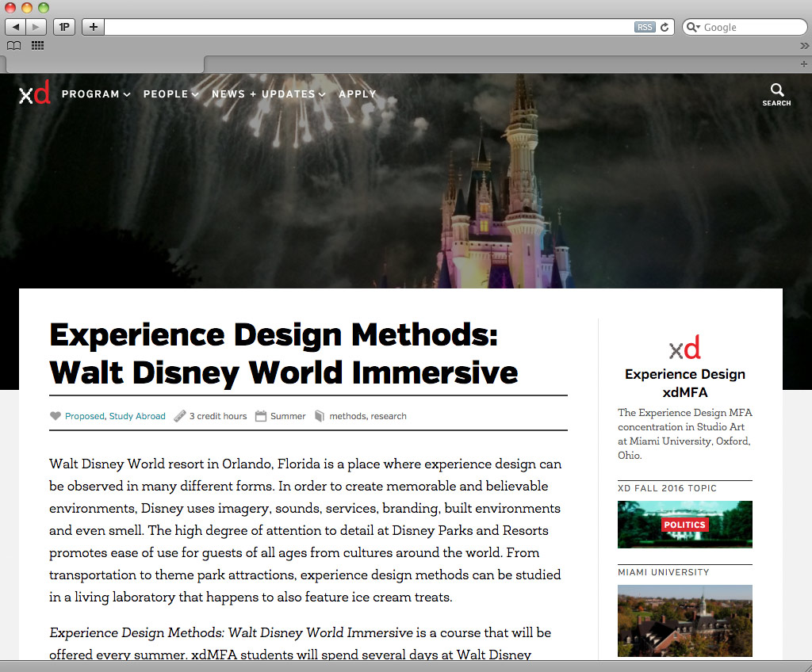Open the Miami University campus thumbnail
Viewport: 812px width, 672px height.
(x=685, y=620)
